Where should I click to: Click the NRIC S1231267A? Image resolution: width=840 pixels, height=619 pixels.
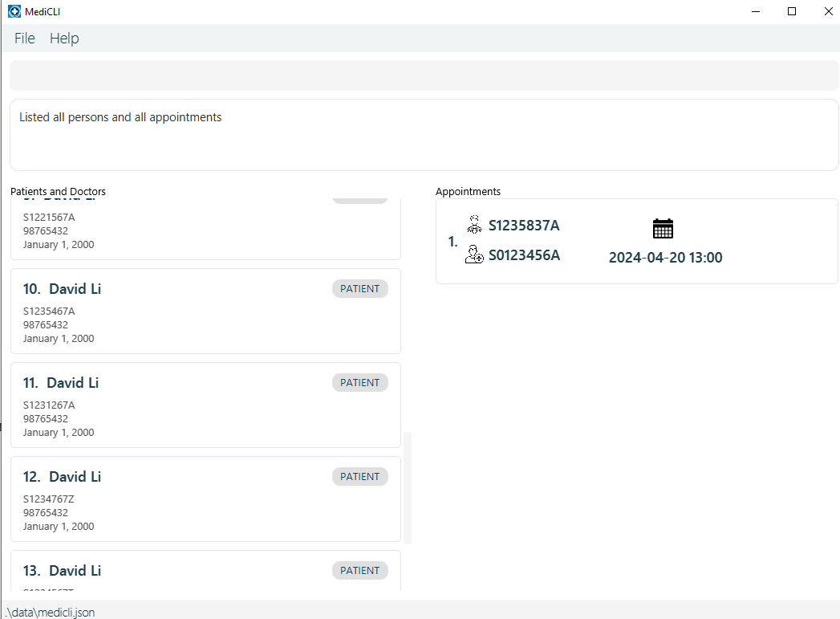pyautogui.click(x=49, y=405)
